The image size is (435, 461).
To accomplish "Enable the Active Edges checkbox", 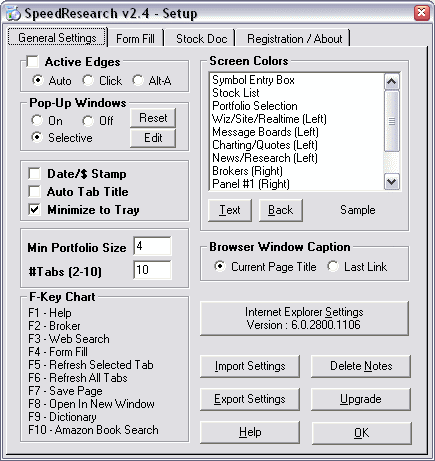I will coord(33,61).
